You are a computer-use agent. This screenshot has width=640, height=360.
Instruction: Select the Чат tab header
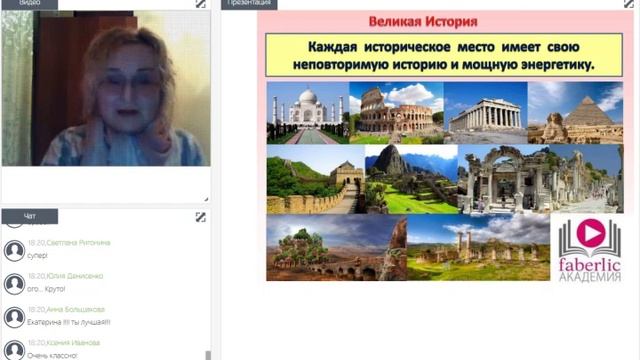coord(30,216)
